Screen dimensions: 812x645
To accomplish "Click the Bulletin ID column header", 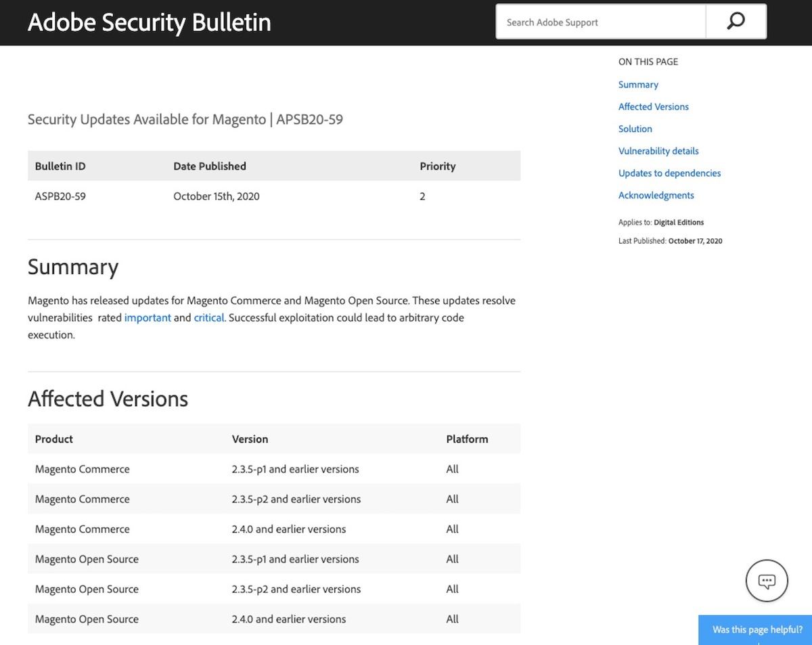I will (60, 166).
